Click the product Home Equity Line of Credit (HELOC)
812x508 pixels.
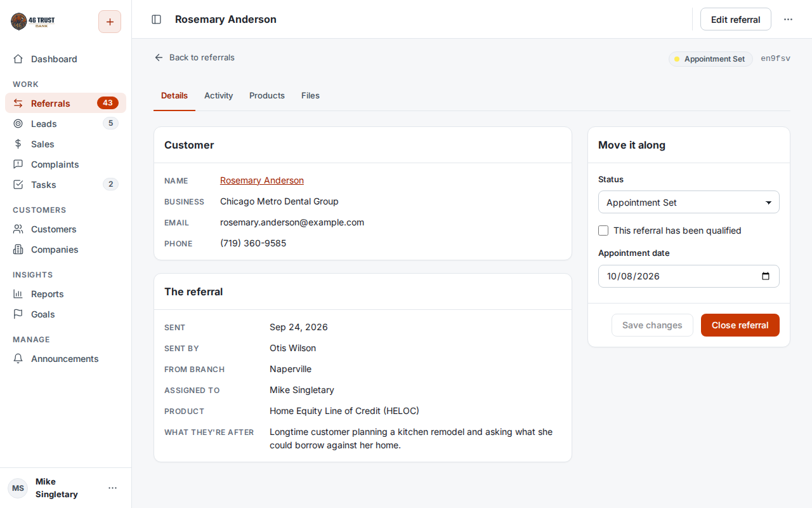click(344, 411)
